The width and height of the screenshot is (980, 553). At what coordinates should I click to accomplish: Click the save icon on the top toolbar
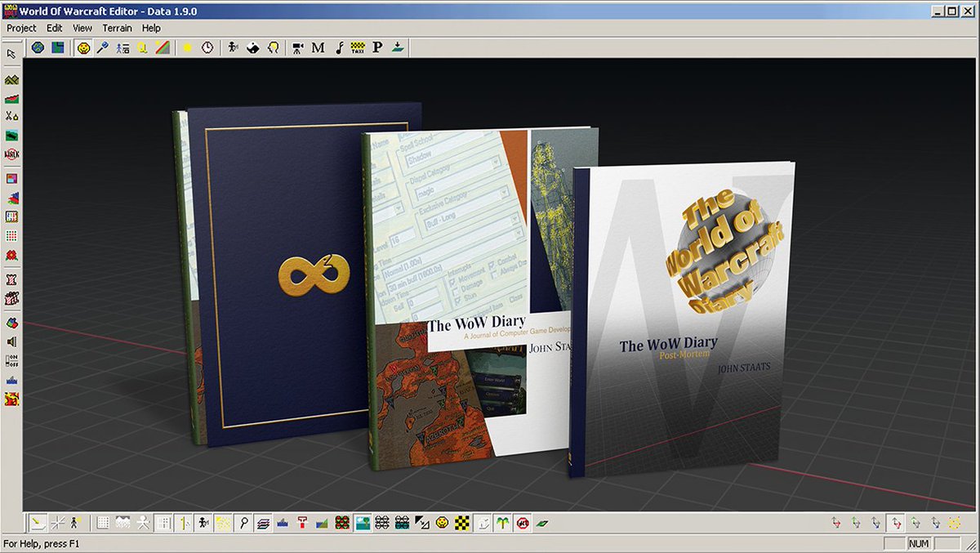coord(56,47)
